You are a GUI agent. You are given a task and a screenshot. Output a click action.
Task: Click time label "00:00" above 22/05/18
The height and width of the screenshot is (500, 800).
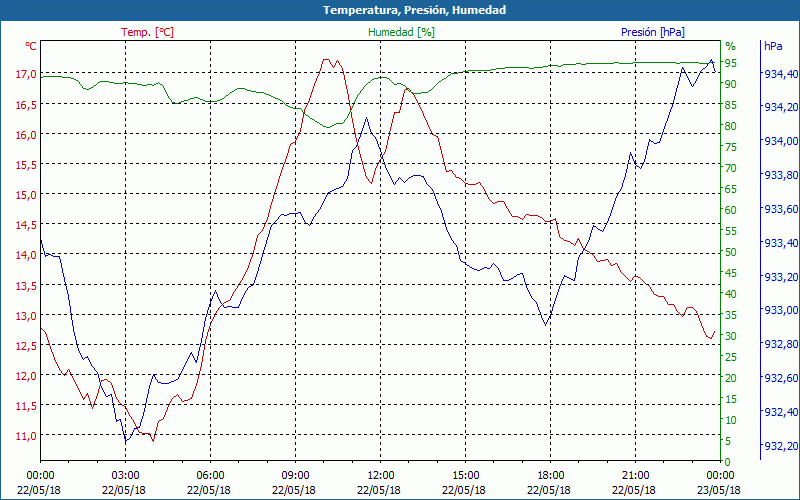40,477
